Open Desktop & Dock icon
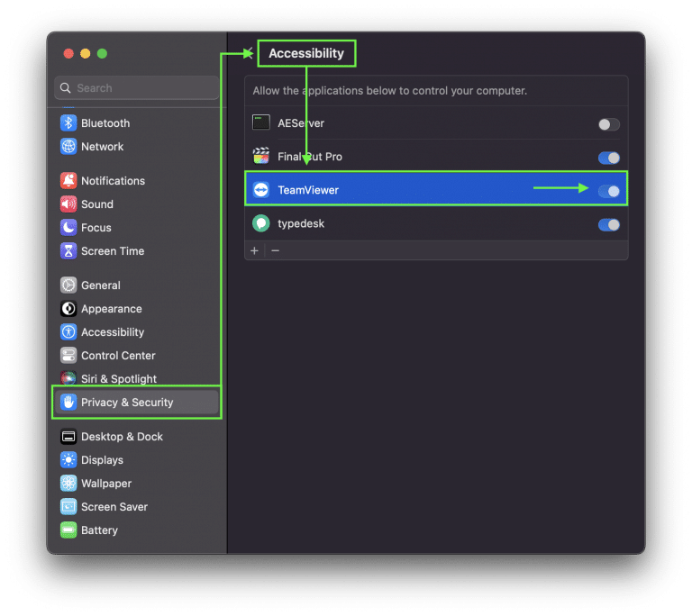This screenshot has height=616, width=692. (x=68, y=437)
